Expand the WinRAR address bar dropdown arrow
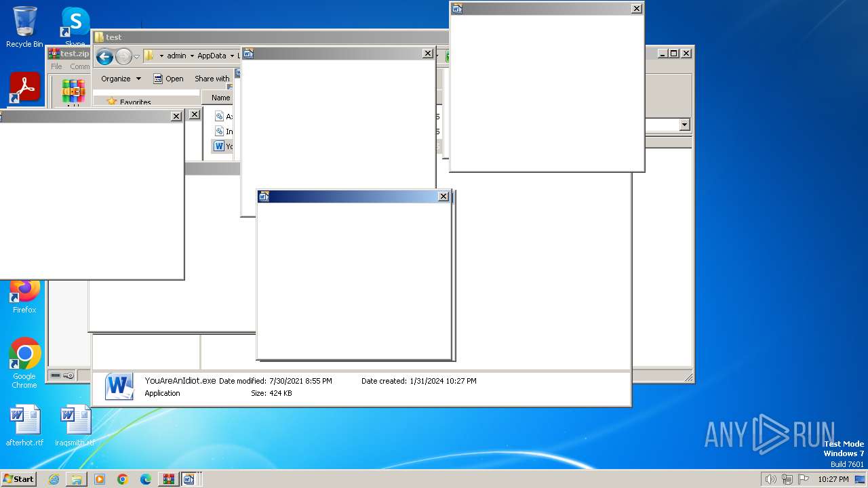 [x=684, y=125]
